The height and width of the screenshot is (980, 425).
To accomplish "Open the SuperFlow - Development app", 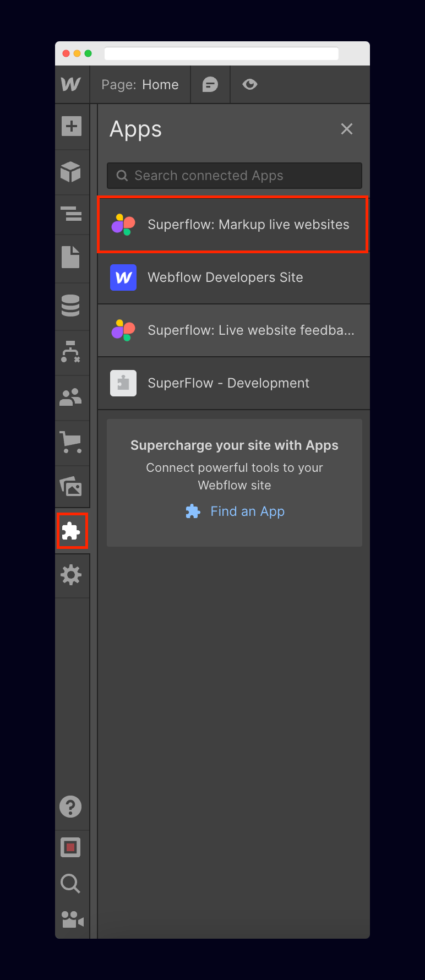I will [234, 383].
